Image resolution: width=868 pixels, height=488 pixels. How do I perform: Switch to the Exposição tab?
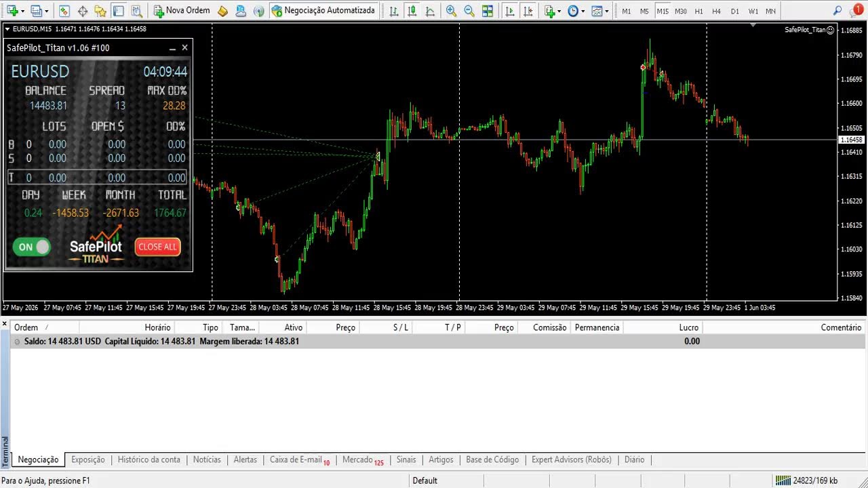[x=88, y=460]
